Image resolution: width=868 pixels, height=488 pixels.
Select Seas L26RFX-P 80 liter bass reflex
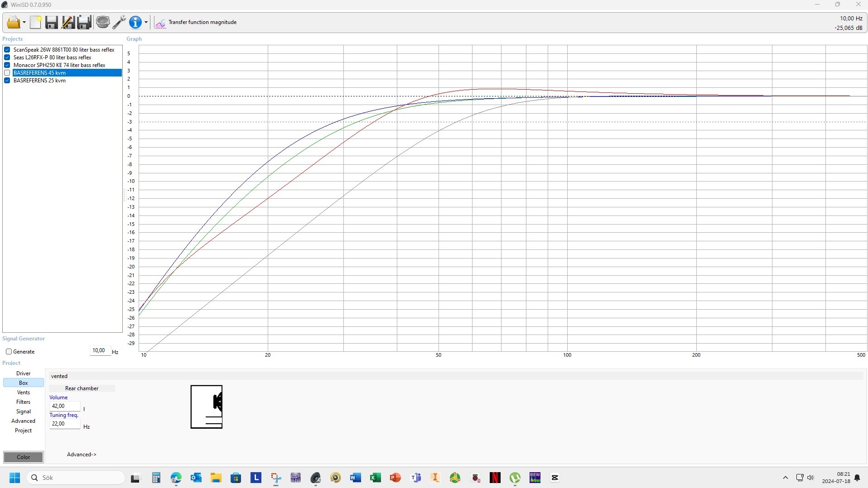(x=53, y=57)
